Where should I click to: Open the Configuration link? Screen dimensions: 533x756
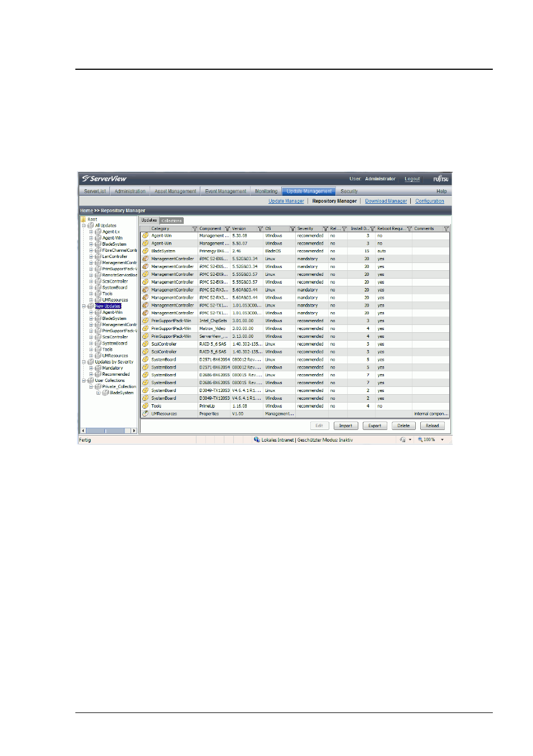pos(430,201)
